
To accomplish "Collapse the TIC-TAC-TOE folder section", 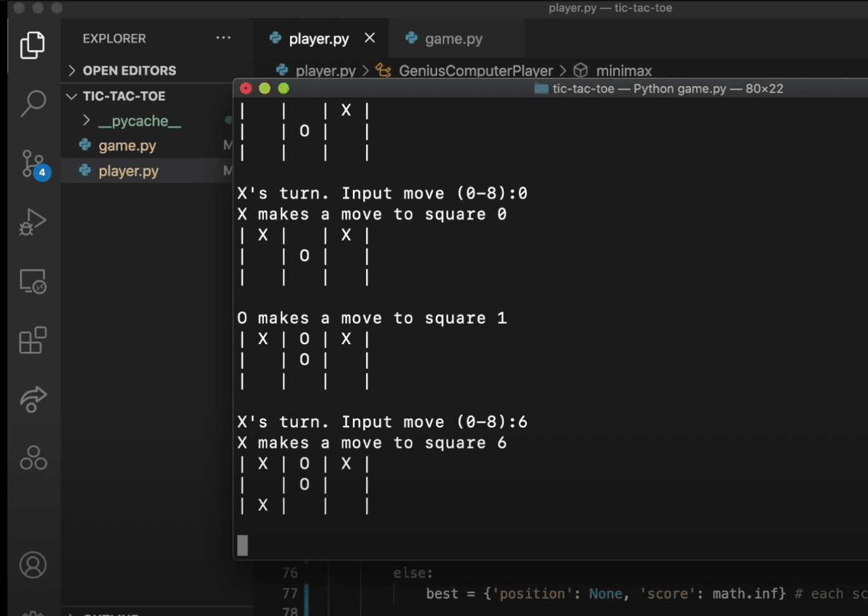I will tap(123, 96).
